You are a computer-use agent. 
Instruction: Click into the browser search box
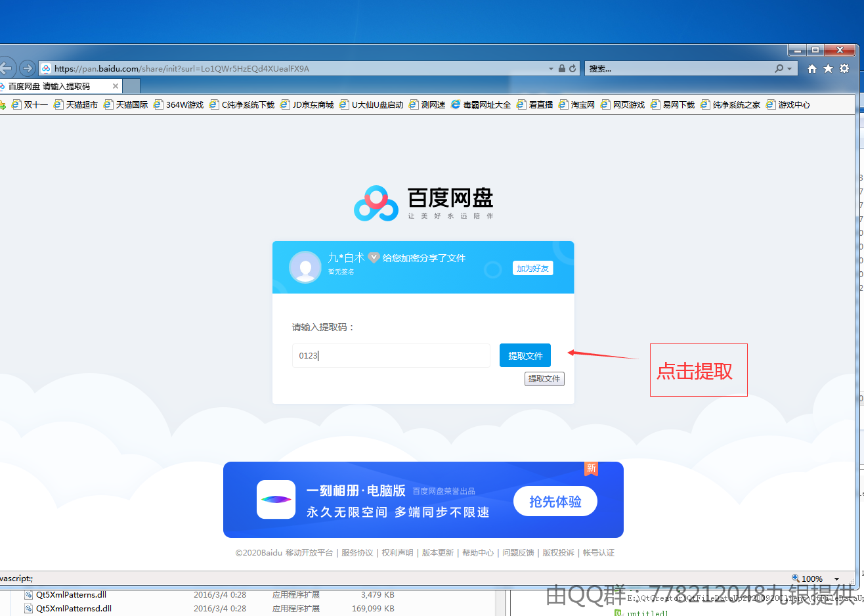pos(680,68)
